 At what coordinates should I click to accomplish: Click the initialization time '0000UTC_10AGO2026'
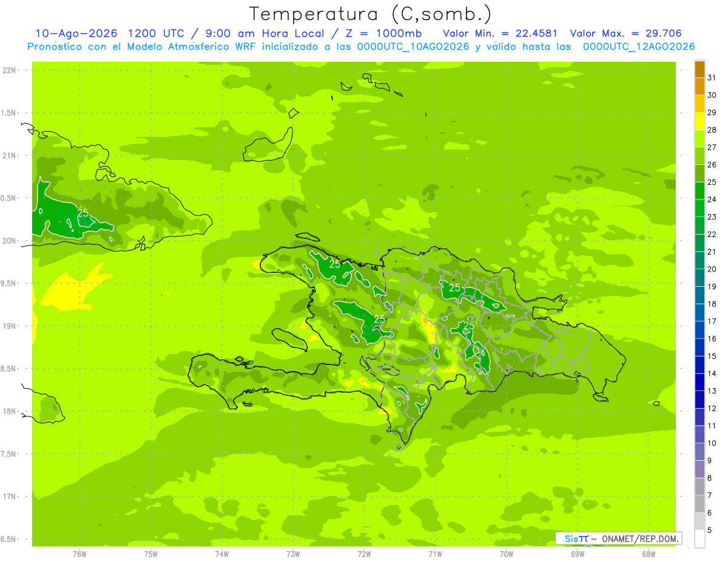click(413, 47)
